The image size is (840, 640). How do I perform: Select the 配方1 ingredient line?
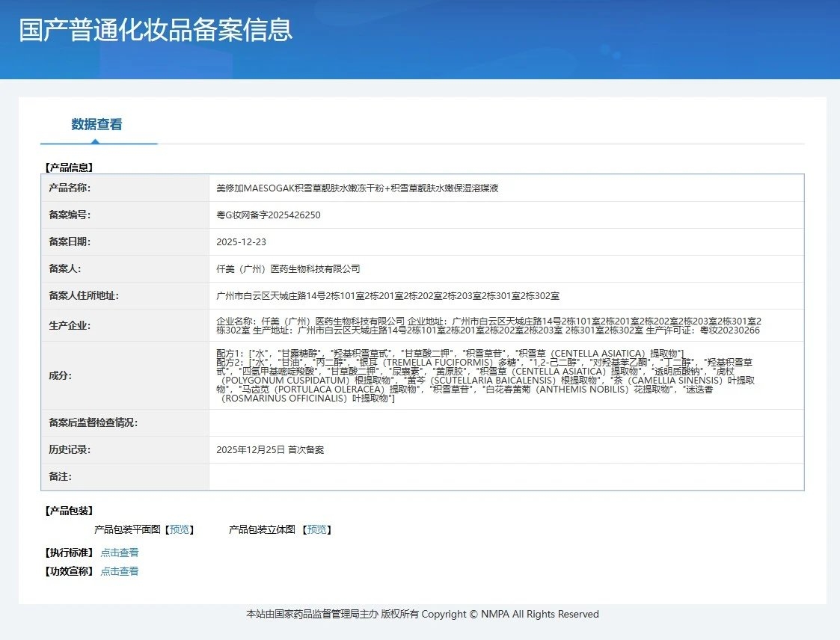[x=450, y=354]
